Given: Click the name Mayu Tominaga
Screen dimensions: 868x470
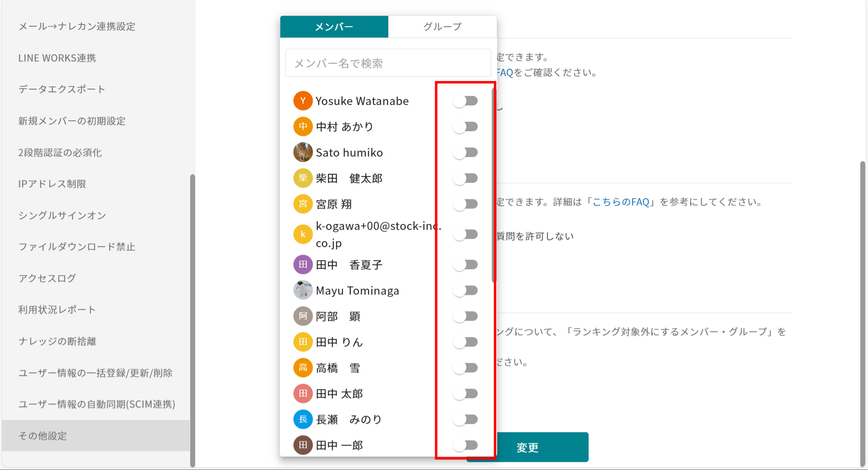Looking at the screenshot, I should (358, 290).
